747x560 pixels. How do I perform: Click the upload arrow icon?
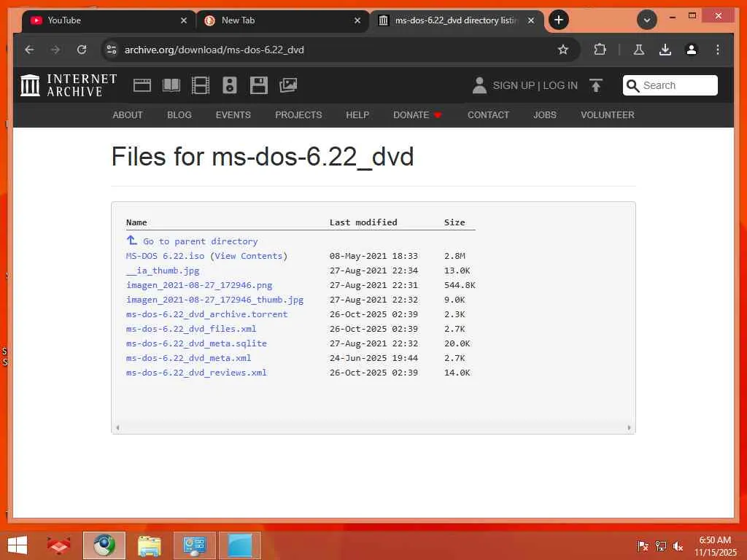click(596, 86)
